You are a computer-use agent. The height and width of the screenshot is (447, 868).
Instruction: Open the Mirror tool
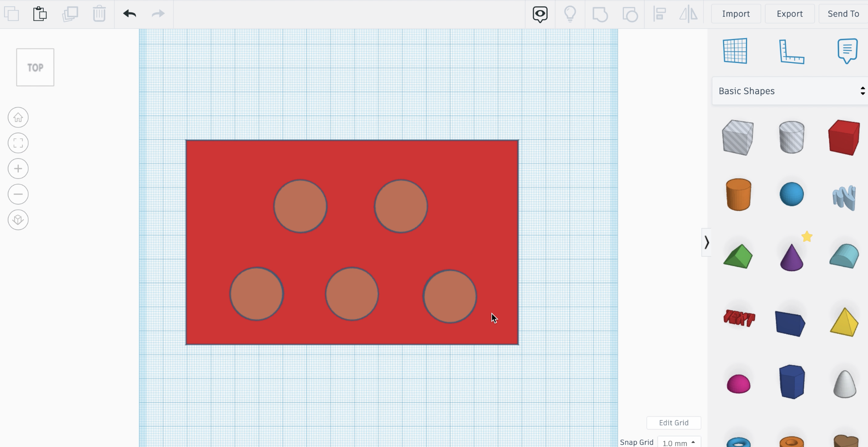(x=688, y=14)
